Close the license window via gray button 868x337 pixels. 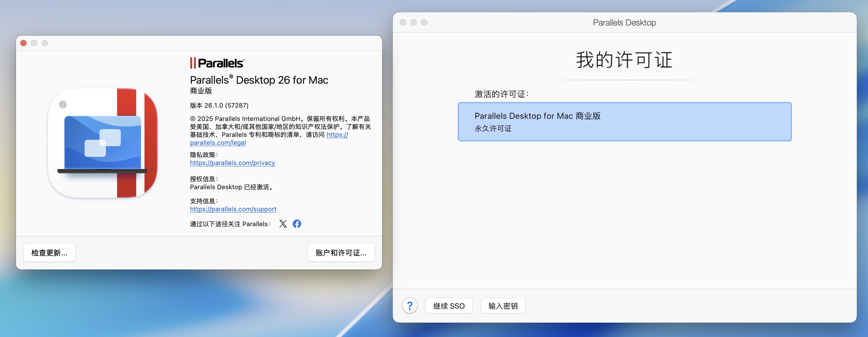click(x=403, y=23)
